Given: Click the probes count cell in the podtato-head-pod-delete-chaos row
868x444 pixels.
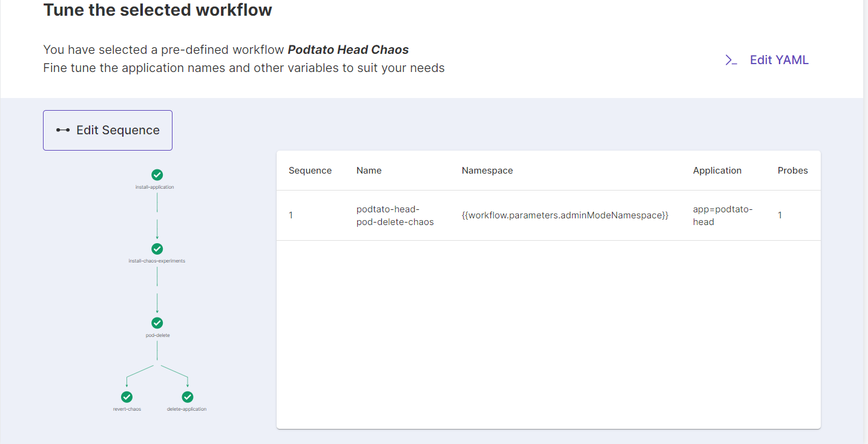Looking at the screenshot, I should (780, 215).
